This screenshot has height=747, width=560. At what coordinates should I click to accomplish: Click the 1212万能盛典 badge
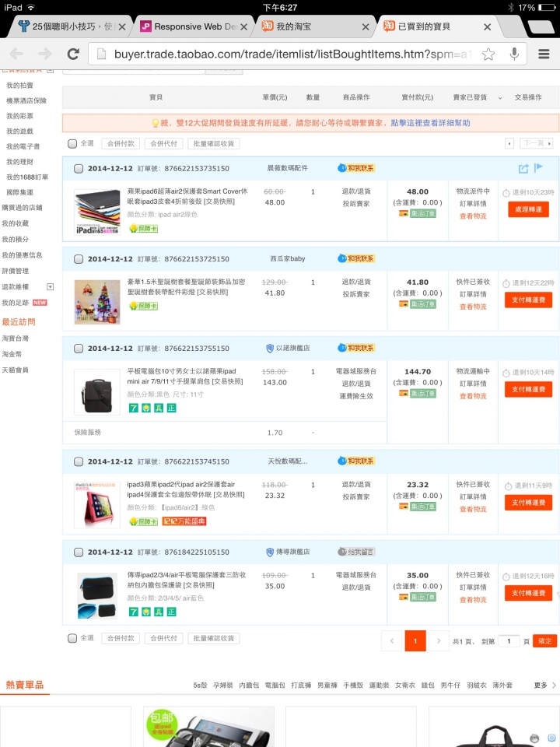click(x=184, y=521)
